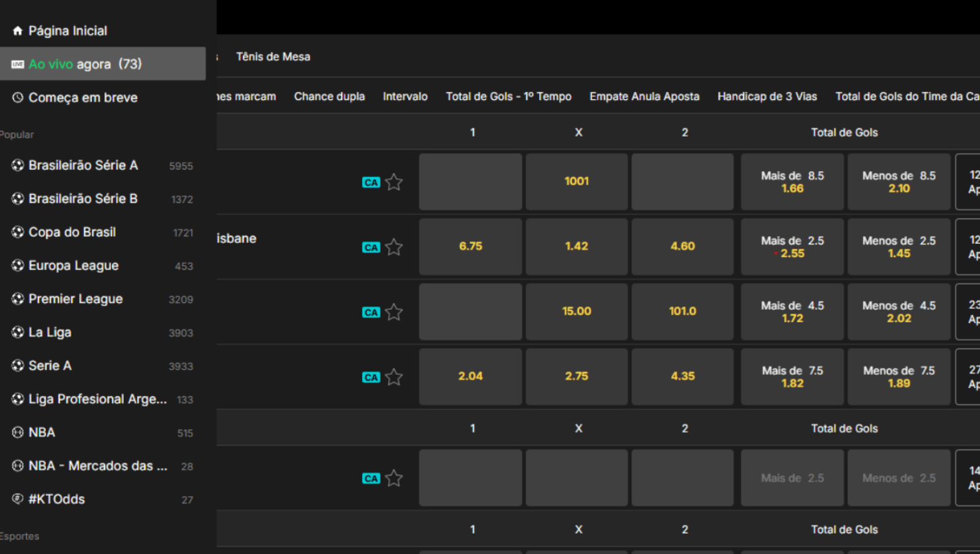Favorite the match with draw odds 15.00
Image resolution: width=980 pixels, height=554 pixels.
(394, 312)
